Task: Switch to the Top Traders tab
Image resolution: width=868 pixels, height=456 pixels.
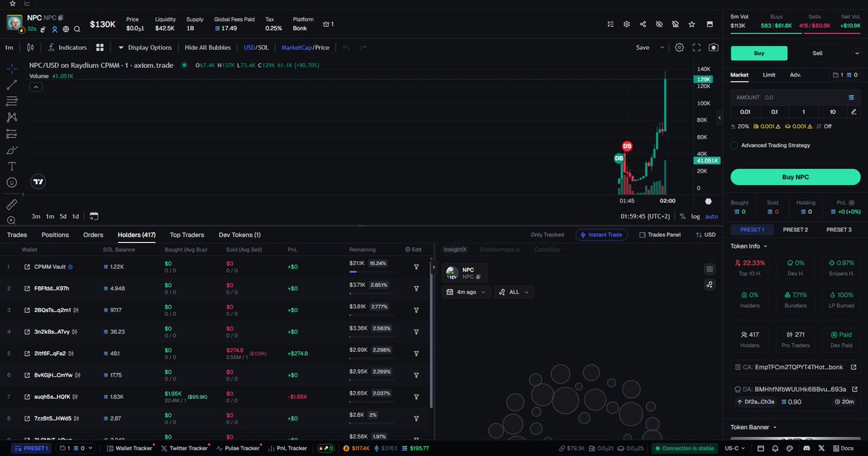Action: coord(187,235)
